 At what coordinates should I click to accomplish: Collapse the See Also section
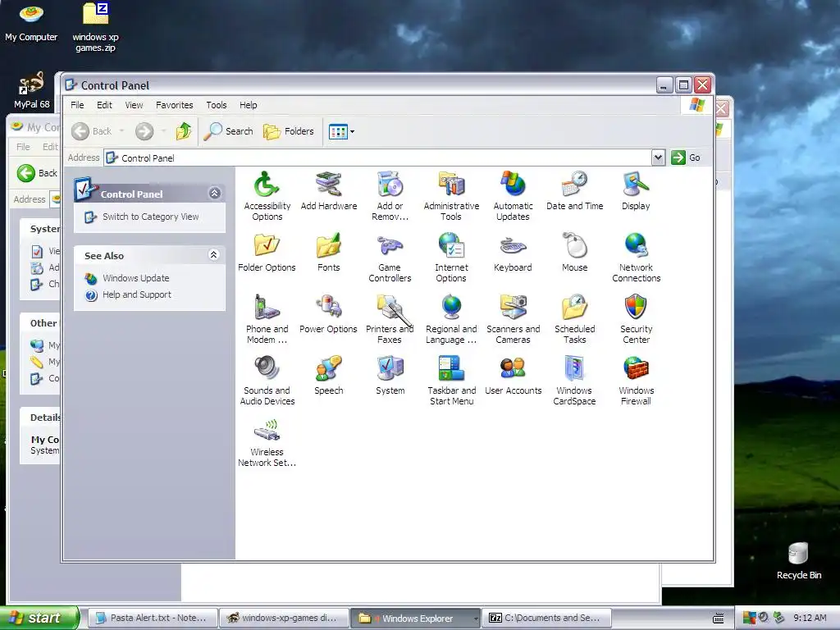point(214,255)
